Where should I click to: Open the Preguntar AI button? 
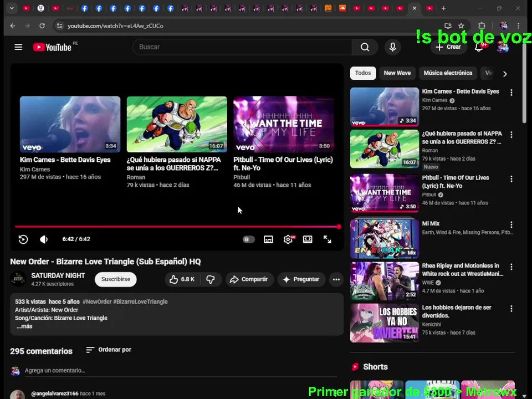[x=301, y=279]
